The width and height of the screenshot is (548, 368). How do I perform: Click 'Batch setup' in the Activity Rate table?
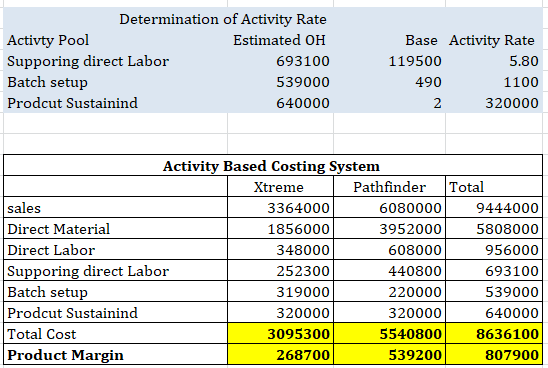(47, 82)
